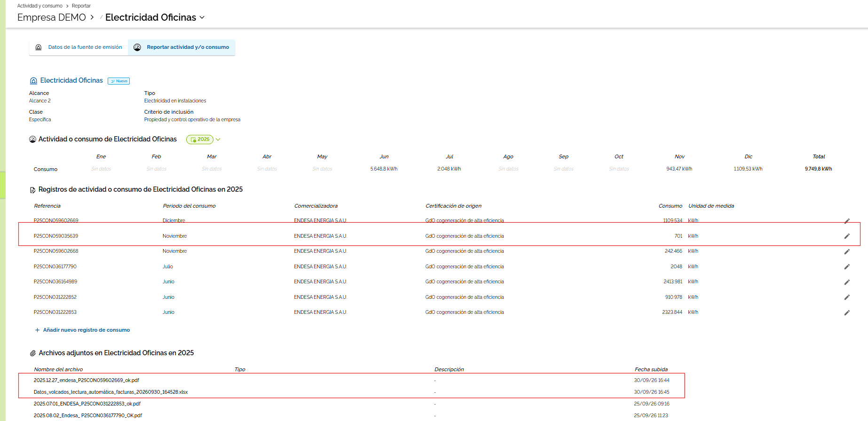Click the Nuevo badge
The height and width of the screenshot is (421, 868).
tap(119, 81)
